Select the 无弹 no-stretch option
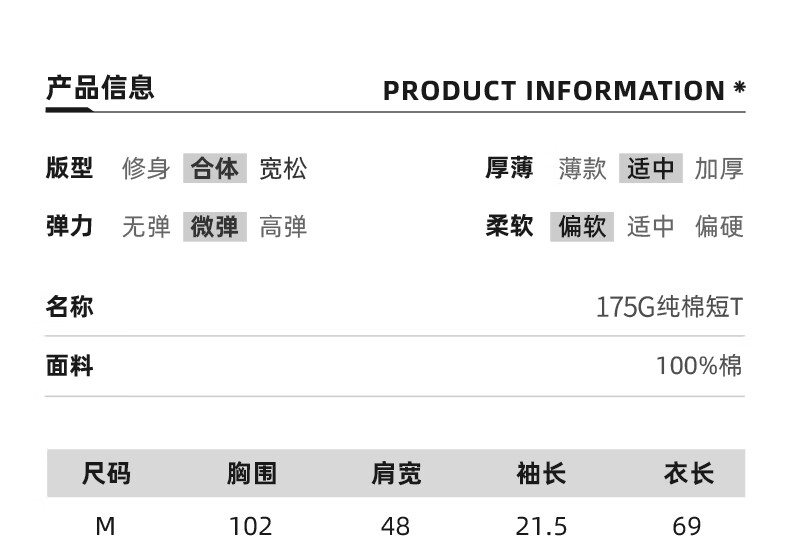Image resolution: width=790 pixels, height=548 pixels. [x=146, y=227]
